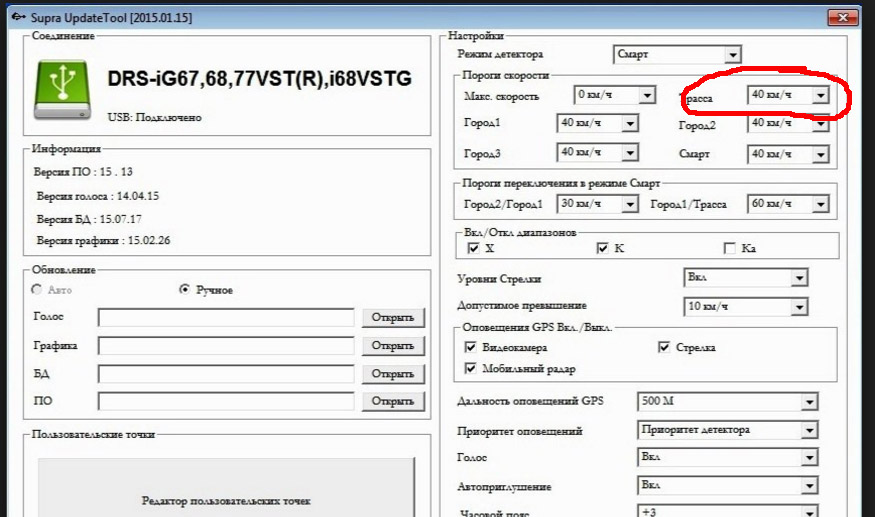Open the Допустимое превышение dropdown
Viewport: 875px width, 517px height.
746,307
